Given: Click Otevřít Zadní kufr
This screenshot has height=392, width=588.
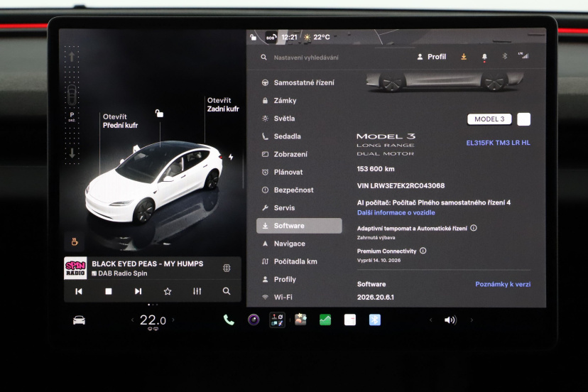Looking at the screenshot, I should [223, 104].
